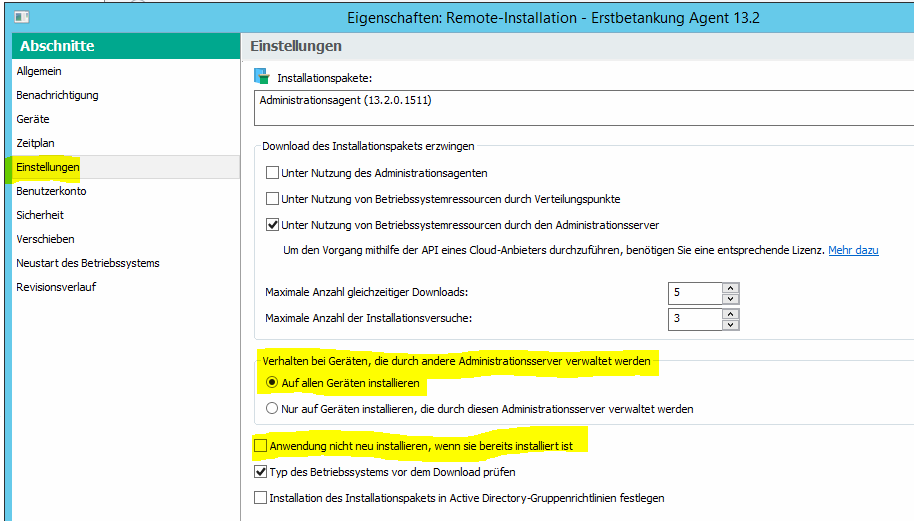This screenshot has width=914, height=521.
Task: Open the Geräte section
Action: pyautogui.click(x=33, y=119)
